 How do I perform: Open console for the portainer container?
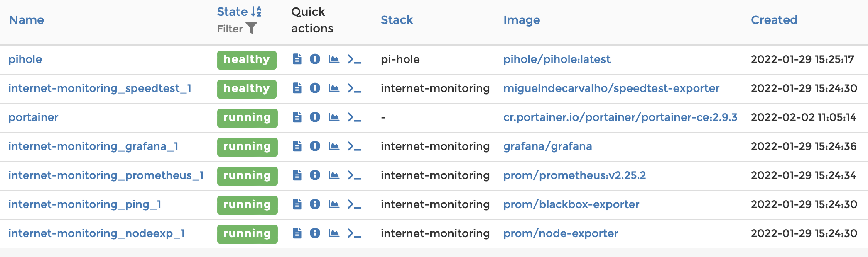(x=354, y=117)
